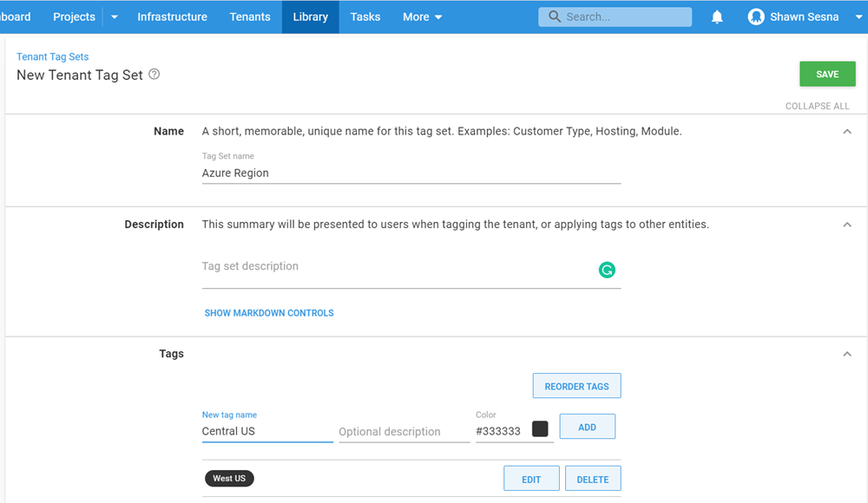This screenshot has width=868, height=503.
Task: Collapse the Tags section chevron
Action: tap(847, 354)
